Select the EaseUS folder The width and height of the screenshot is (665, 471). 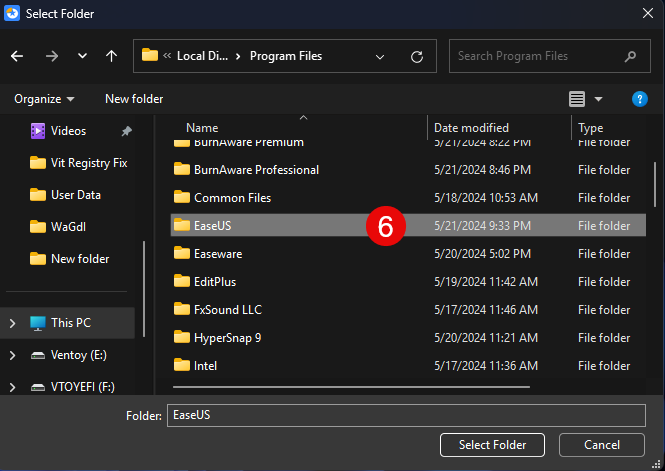tap(408, 226)
